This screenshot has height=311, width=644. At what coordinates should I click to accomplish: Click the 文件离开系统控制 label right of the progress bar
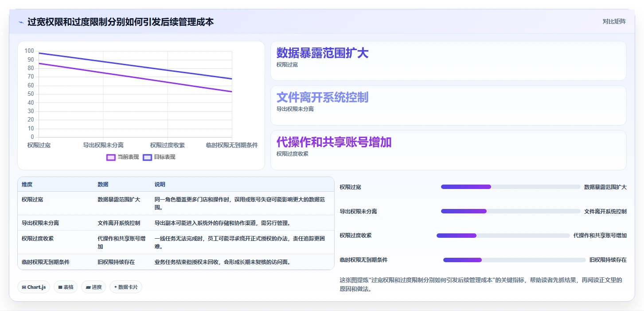click(605, 212)
